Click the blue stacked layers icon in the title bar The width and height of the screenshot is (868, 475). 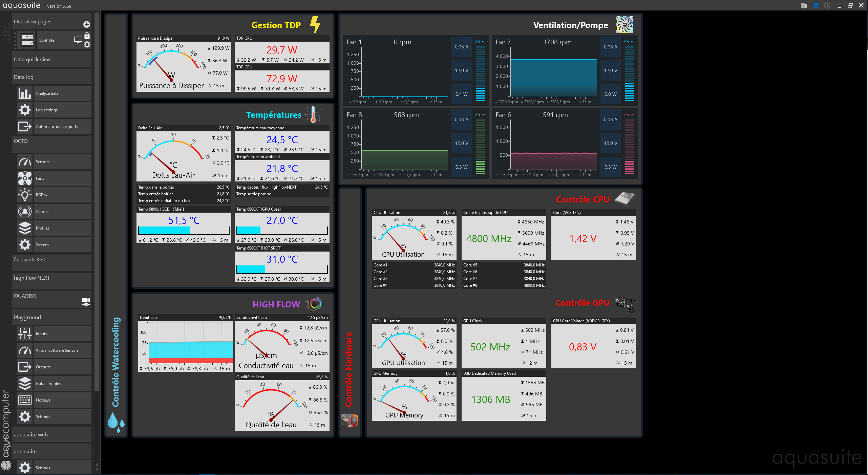(x=816, y=5)
